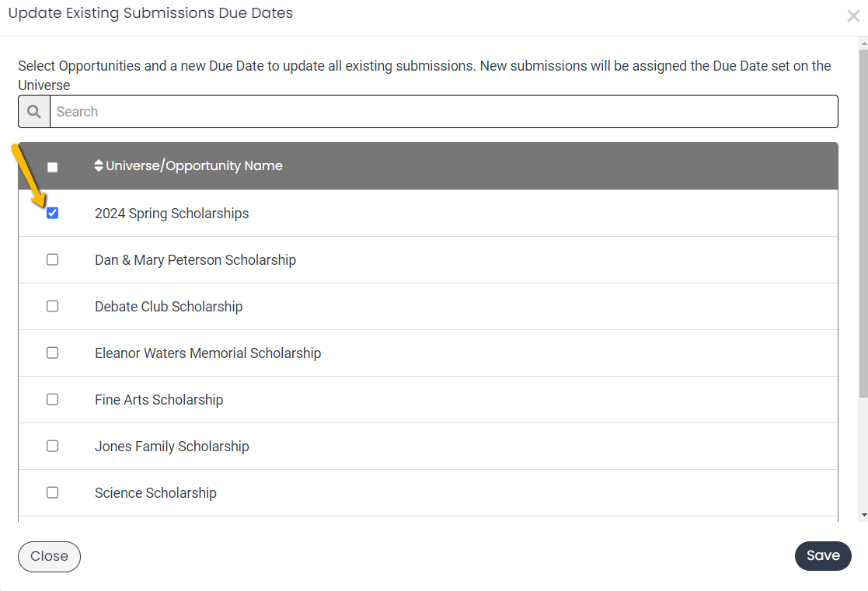Screen dimensions: 868x591
Task: Click the Debate Club Scholarship row label
Action: pyautogui.click(x=169, y=307)
